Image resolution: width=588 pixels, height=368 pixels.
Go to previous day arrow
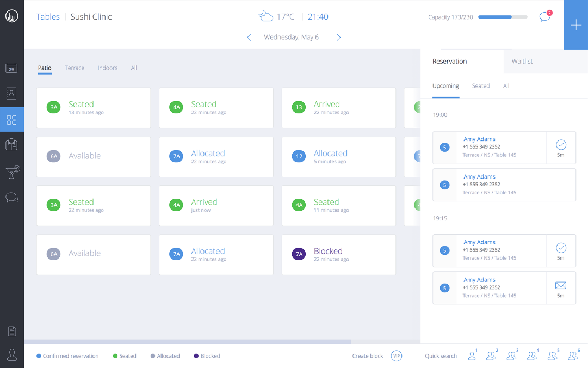(249, 38)
